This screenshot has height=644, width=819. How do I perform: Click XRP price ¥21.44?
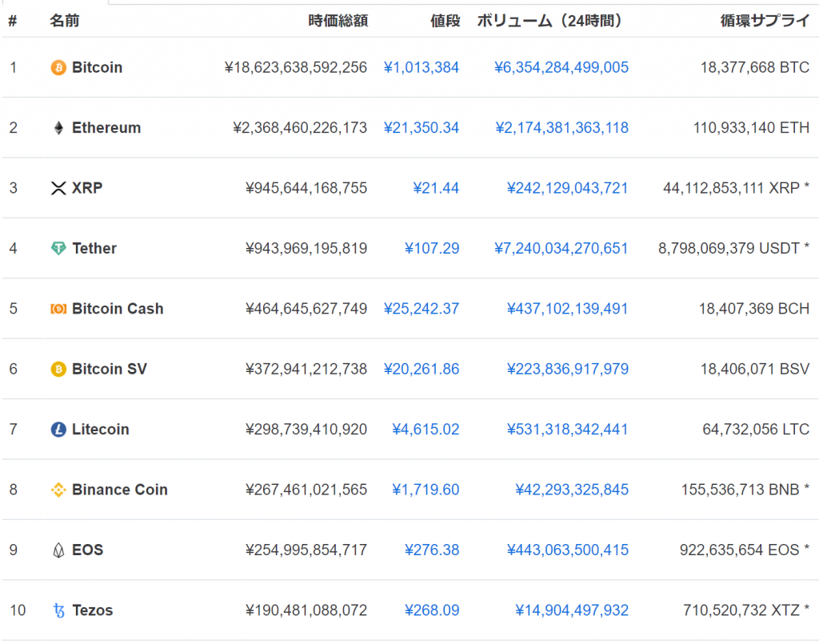click(436, 188)
